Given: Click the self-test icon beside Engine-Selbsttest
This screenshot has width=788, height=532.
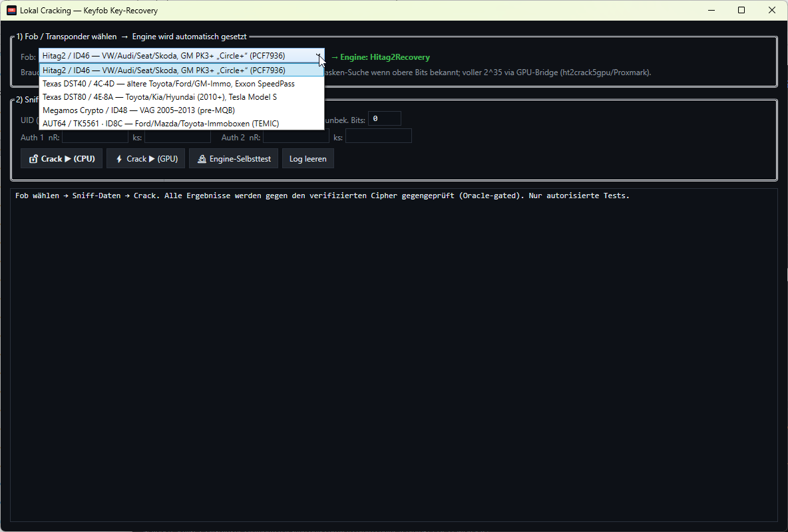Looking at the screenshot, I should (202, 159).
